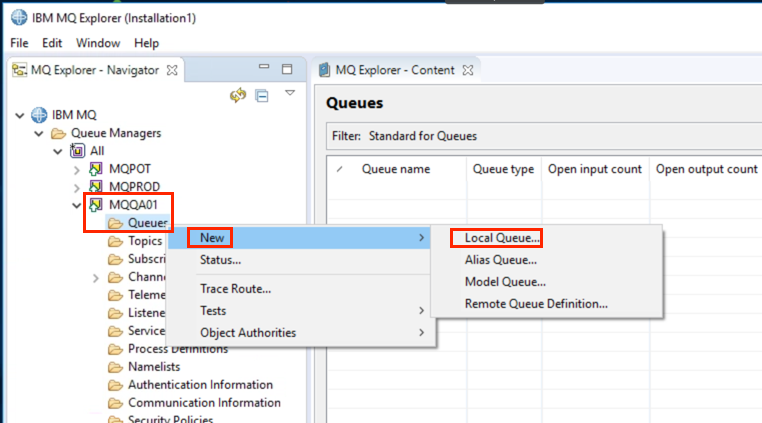
Task: Expand the Channels folder
Action: pos(96,278)
